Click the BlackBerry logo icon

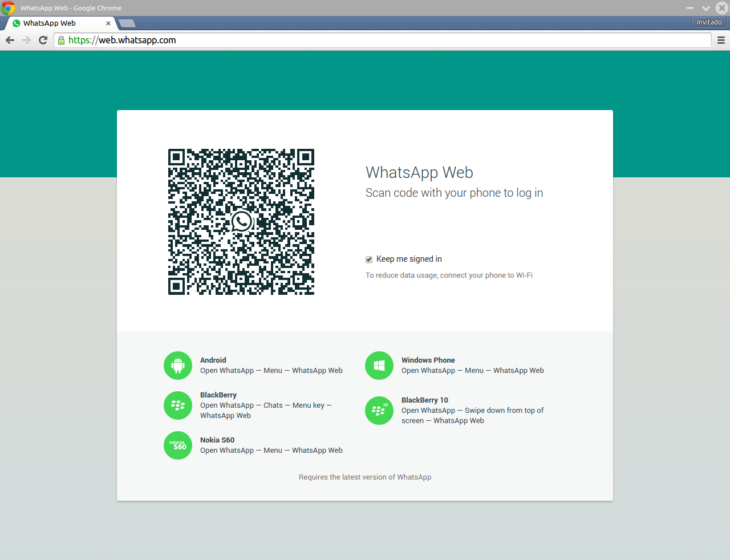178,405
